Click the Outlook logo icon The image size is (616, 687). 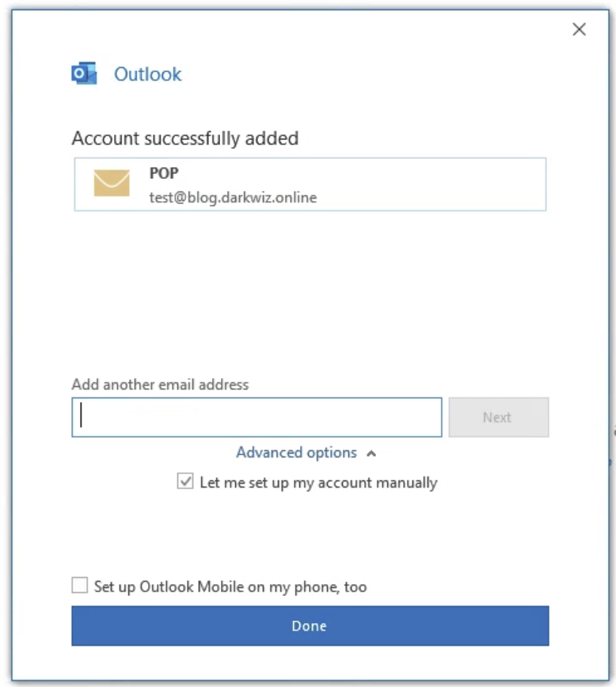[x=84, y=74]
